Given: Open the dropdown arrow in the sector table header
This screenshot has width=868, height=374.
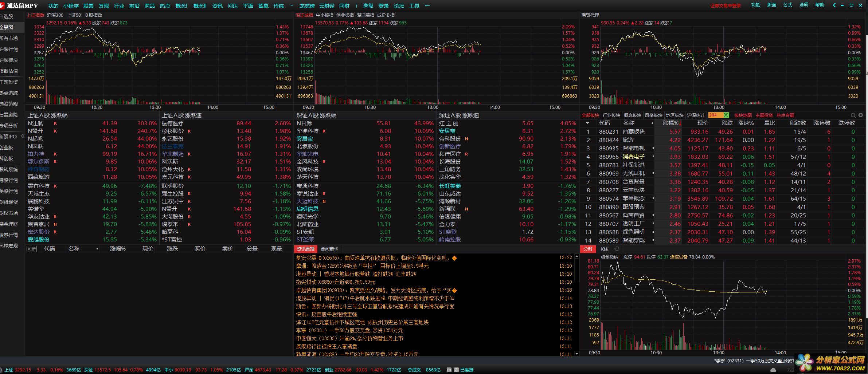Looking at the screenshot, I should click(588, 123).
